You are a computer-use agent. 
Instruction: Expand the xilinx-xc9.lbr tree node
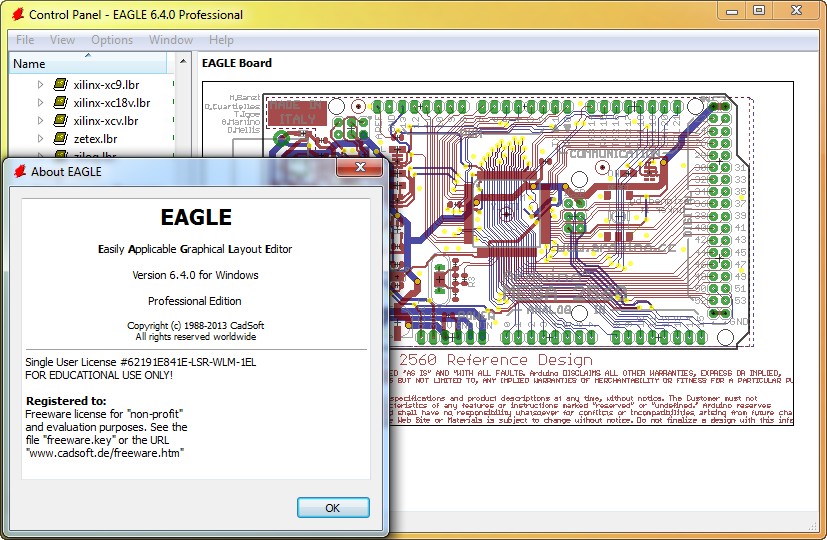pyautogui.click(x=41, y=85)
